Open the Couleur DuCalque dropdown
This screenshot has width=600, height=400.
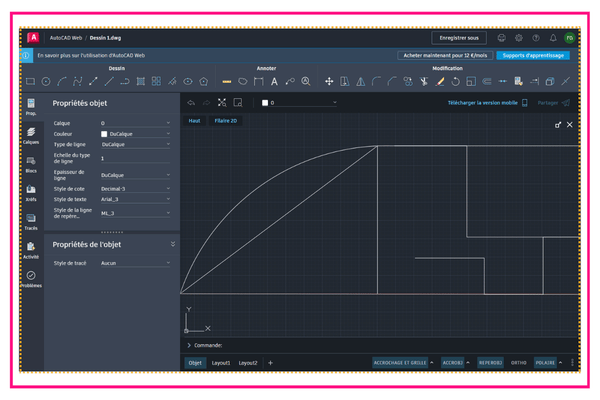tap(135, 134)
